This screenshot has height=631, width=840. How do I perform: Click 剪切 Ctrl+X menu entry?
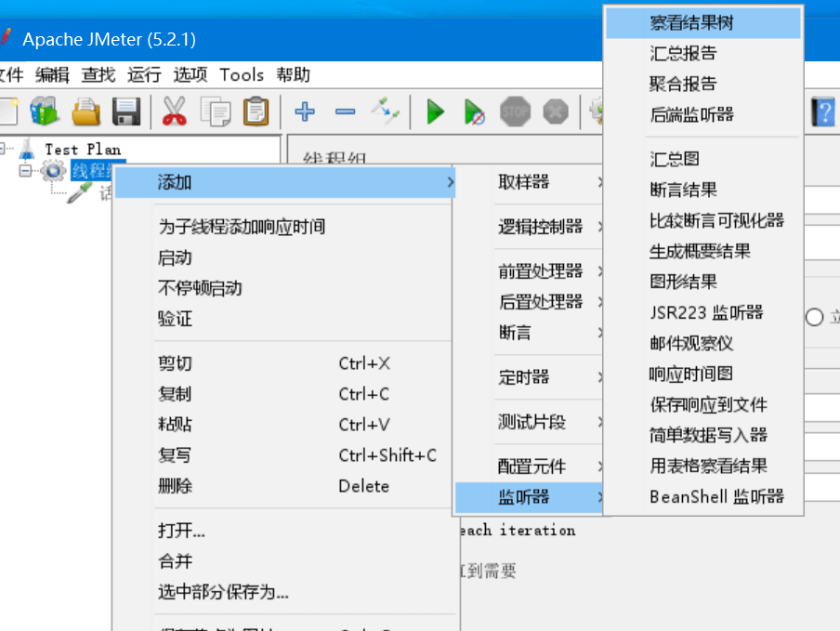pos(285,363)
